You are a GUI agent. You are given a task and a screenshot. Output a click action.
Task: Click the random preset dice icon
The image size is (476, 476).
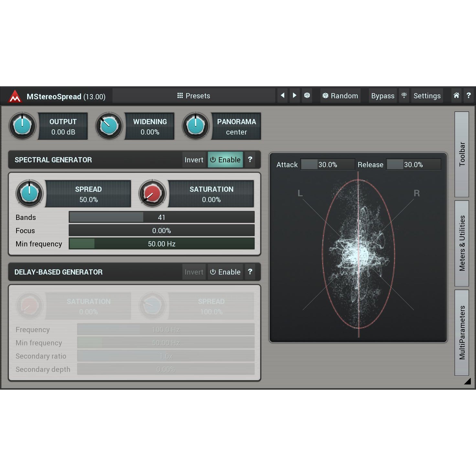(307, 95)
